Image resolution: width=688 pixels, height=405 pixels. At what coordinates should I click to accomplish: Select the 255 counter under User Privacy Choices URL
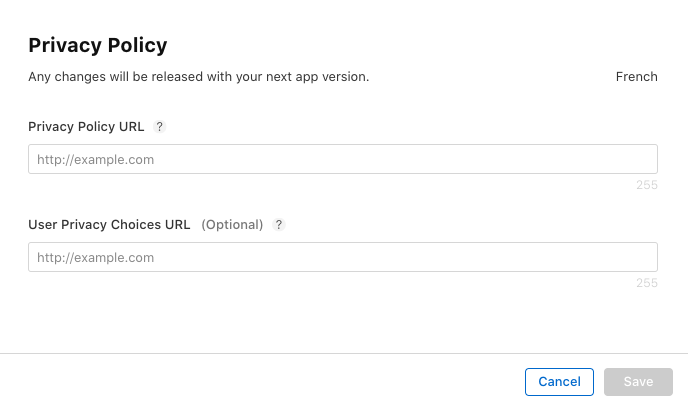pos(647,283)
